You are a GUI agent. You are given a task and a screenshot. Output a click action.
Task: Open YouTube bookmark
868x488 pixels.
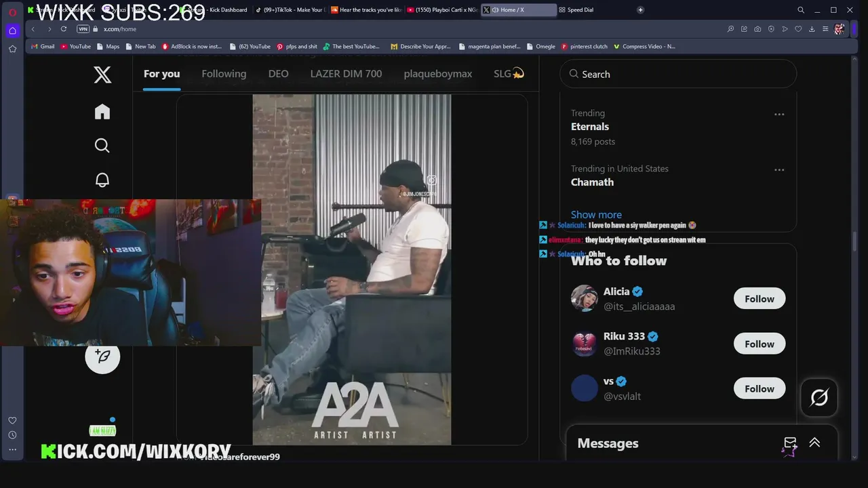tap(75, 47)
